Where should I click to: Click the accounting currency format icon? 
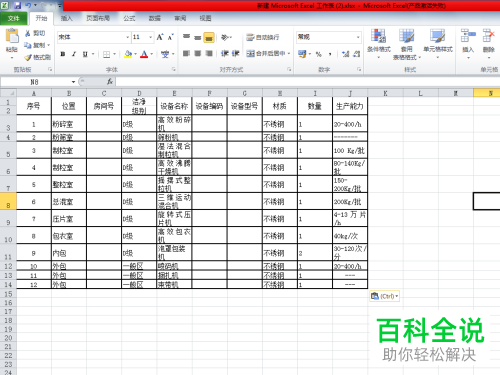point(302,54)
